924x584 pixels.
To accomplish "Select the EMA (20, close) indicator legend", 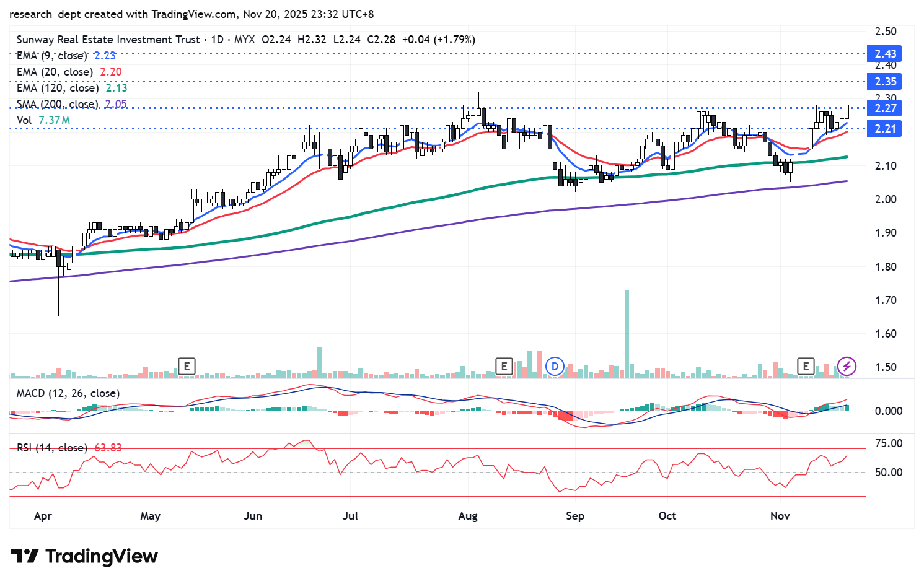I will [x=55, y=72].
